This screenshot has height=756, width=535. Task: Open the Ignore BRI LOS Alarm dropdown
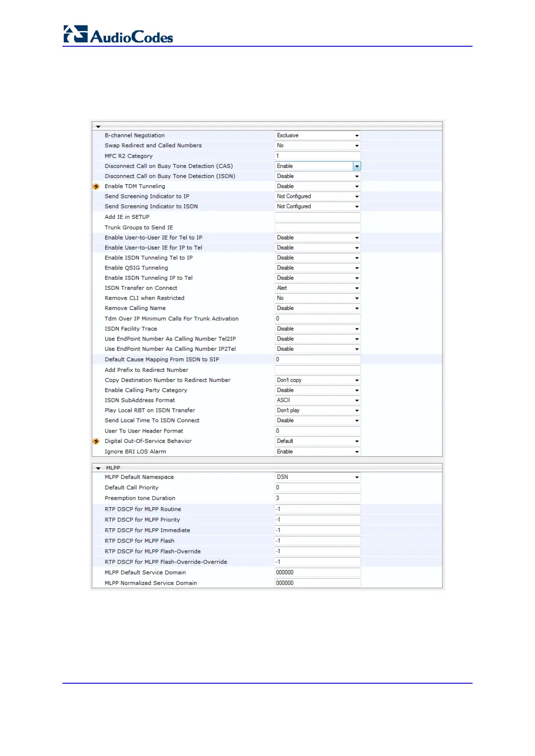pos(318,451)
